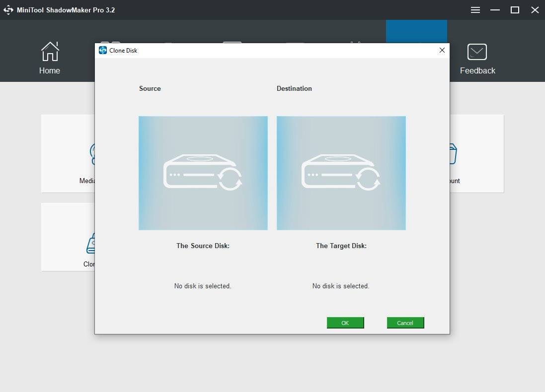The image size is (545, 392).
Task: Open the hamburger menu in title bar
Action: [475, 10]
